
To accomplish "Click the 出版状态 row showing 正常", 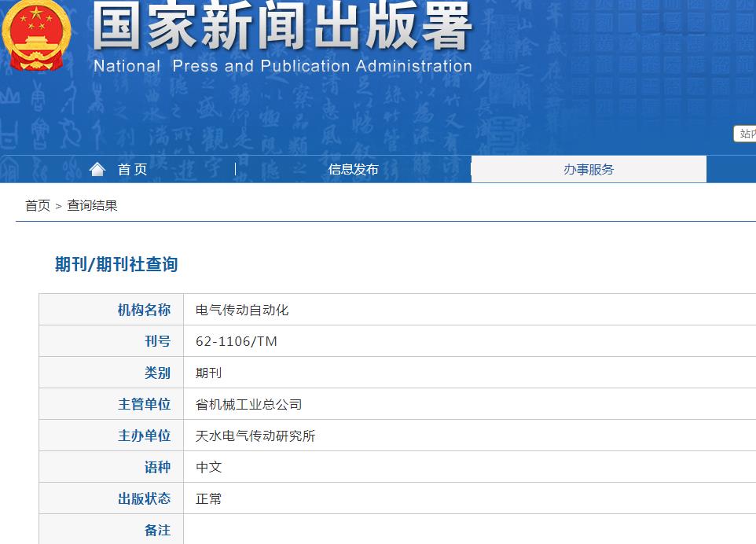I will (209, 498).
